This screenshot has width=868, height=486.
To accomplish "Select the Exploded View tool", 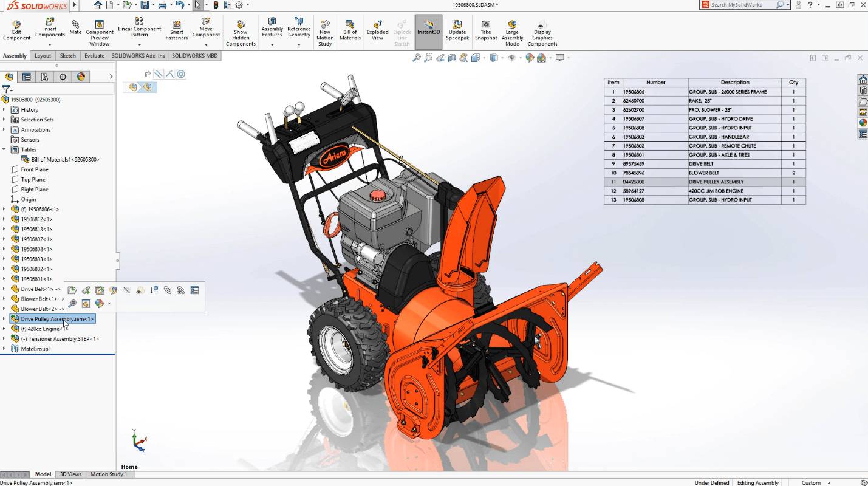I will (x=377, y=30).
